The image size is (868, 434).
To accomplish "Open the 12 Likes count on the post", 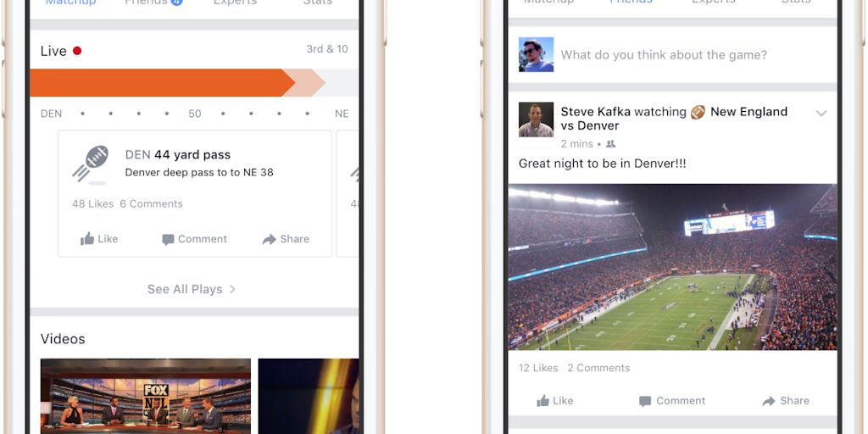I will pos(538,368).
